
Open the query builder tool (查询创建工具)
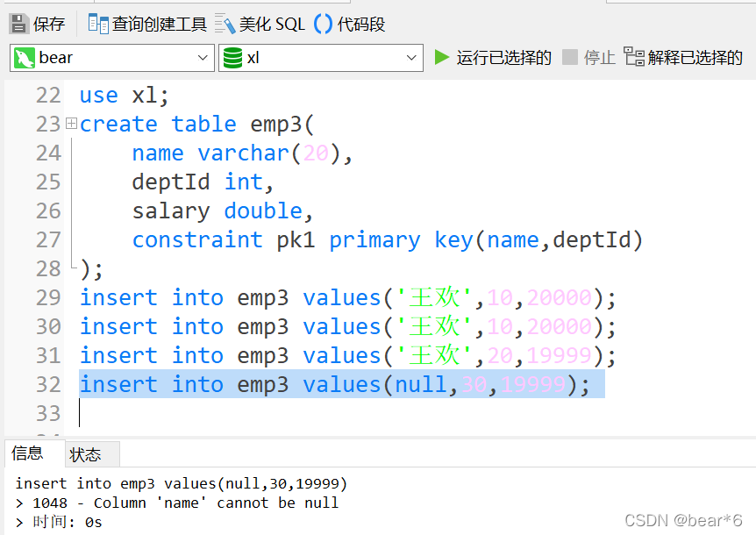coord(147,24)
